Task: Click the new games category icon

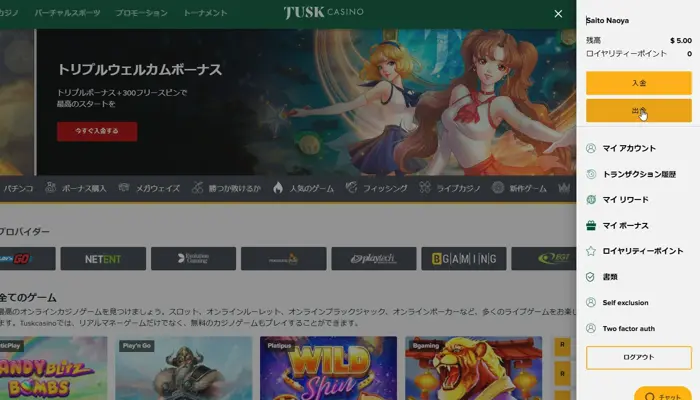Action: click(498, 188)
